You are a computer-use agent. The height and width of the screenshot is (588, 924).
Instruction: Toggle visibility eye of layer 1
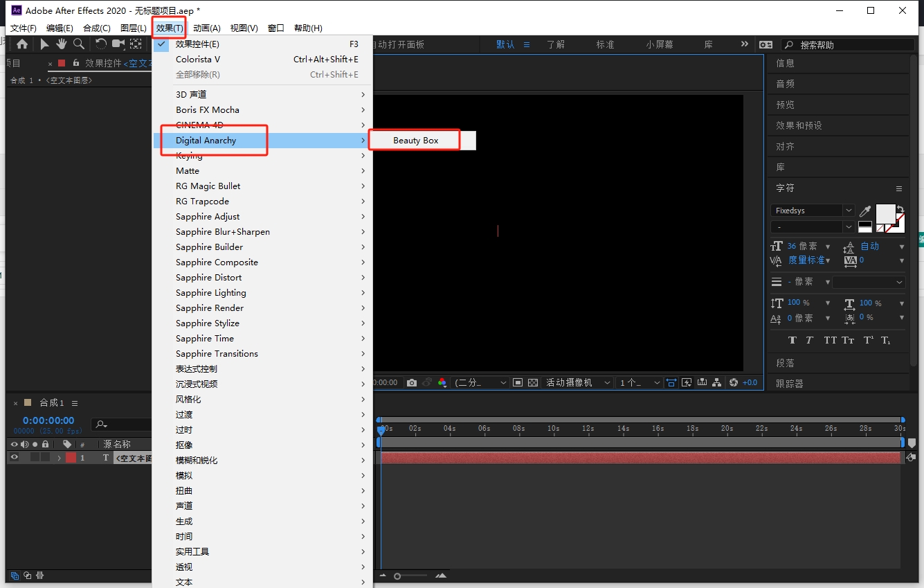pos(14,457)
